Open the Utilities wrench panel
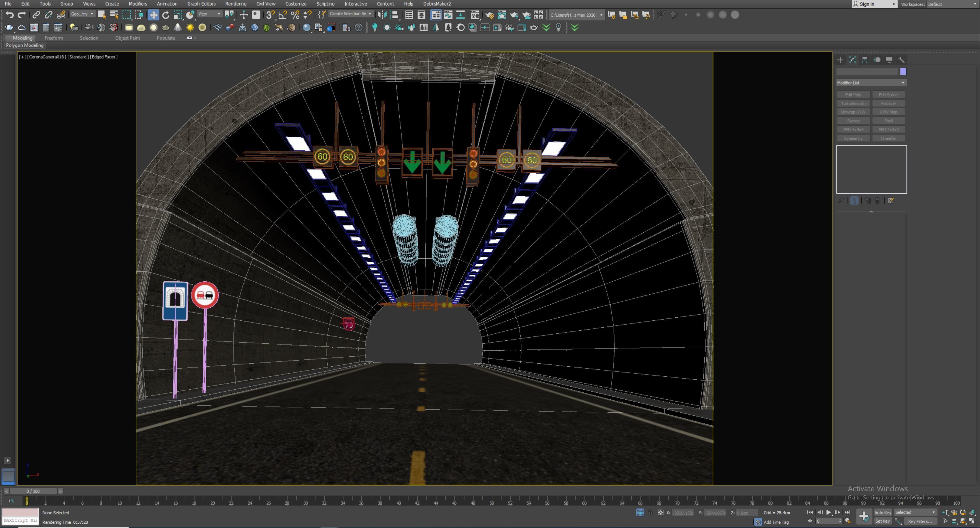The height and width of the screenshot is (528, 980). pos(901,60)
